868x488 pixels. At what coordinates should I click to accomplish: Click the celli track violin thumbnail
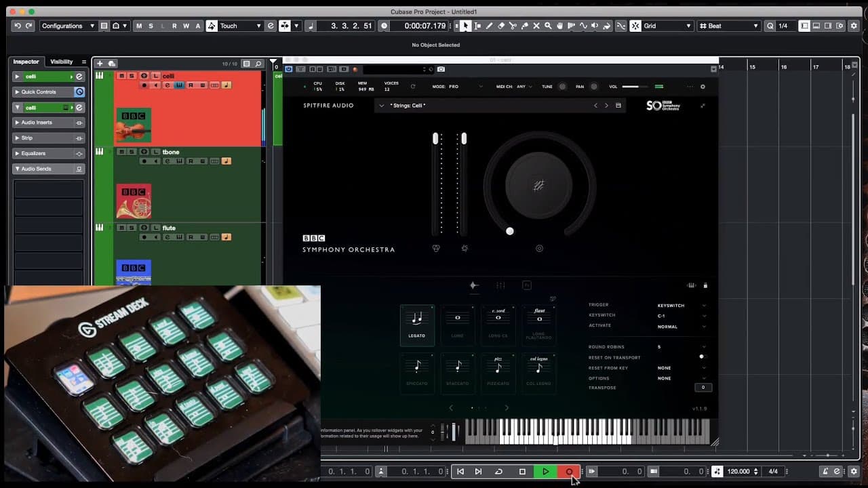click(134, 125)
